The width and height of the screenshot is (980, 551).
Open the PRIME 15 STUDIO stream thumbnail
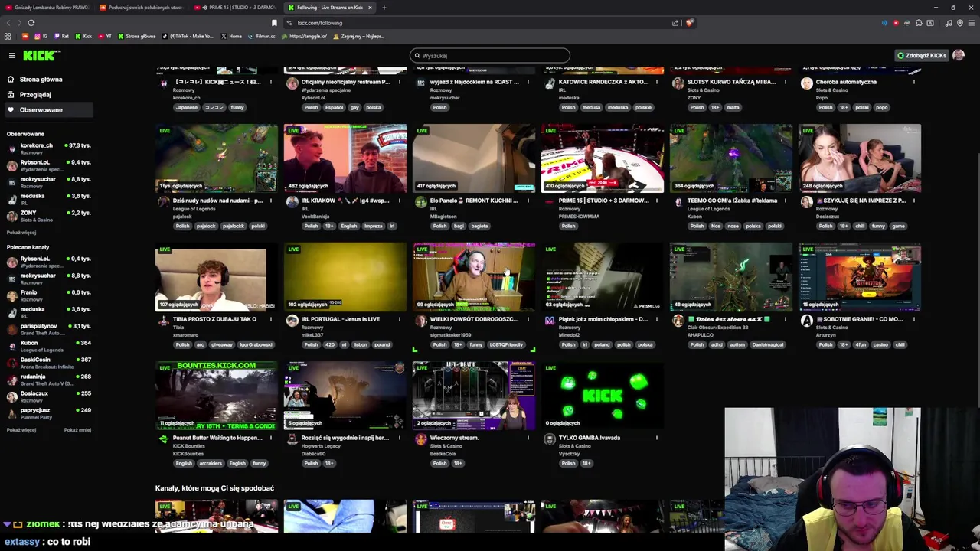[x=603, y=158]
